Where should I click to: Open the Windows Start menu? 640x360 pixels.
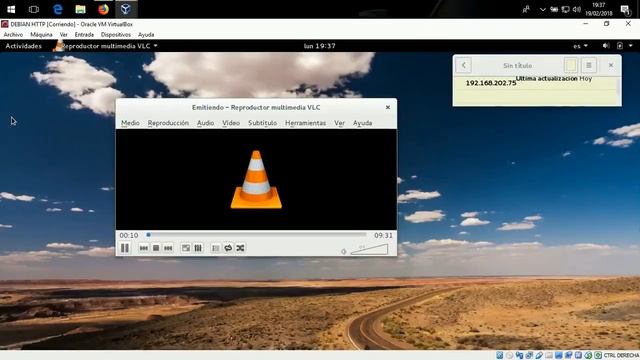point(11,9)
